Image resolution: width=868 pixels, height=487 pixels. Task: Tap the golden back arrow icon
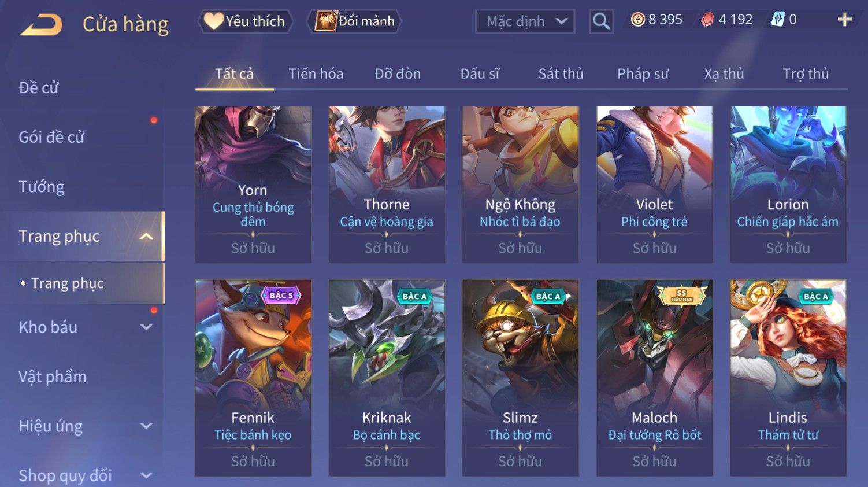[41, 25]
